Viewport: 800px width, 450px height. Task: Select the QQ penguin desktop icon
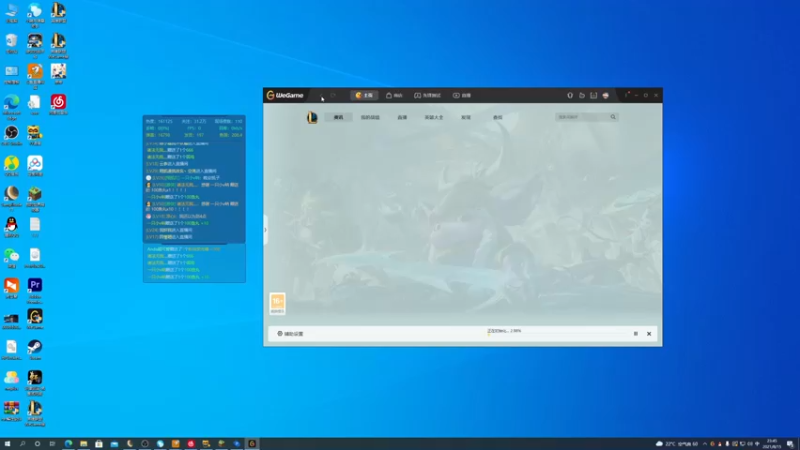click(11, 227)
